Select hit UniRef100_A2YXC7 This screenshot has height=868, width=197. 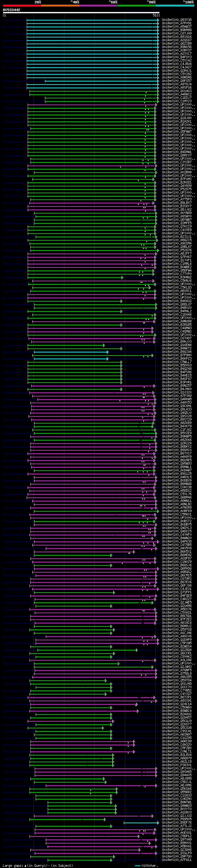[x=177, y=54]
